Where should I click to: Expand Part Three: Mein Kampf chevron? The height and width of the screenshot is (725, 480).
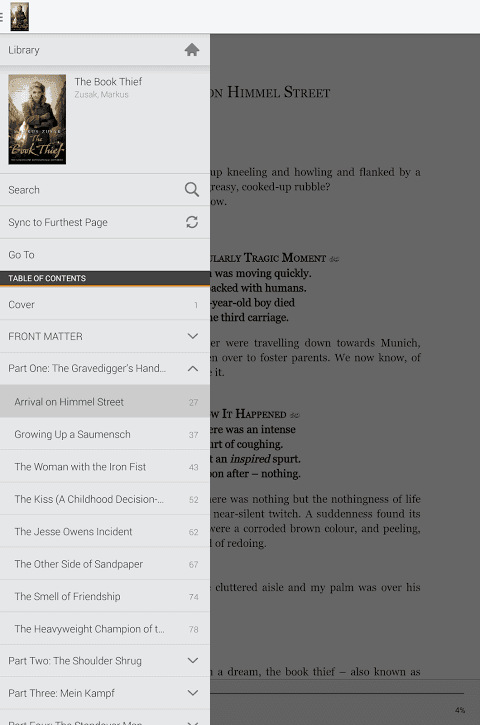(x=192, y=693)
